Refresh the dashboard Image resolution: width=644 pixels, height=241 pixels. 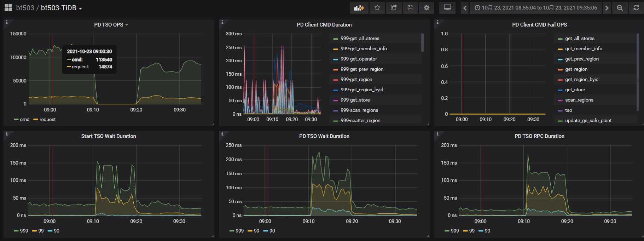[x=636, y=8]
